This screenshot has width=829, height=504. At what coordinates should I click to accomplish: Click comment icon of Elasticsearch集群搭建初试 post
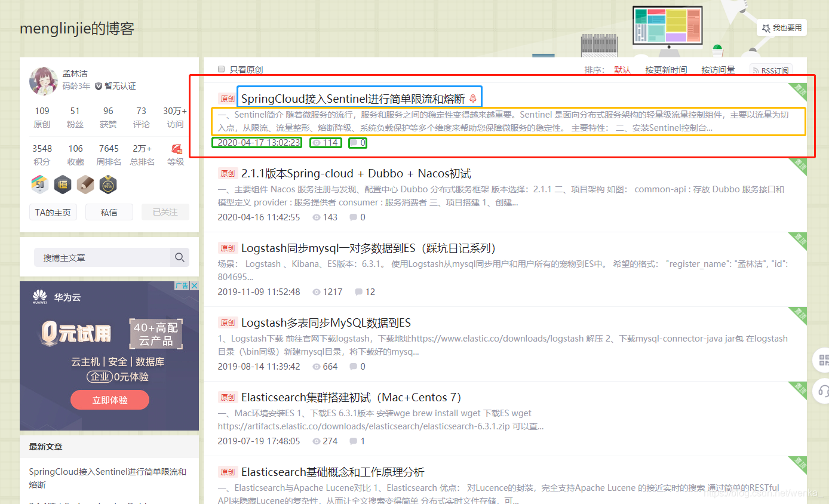tap(354, 441)
